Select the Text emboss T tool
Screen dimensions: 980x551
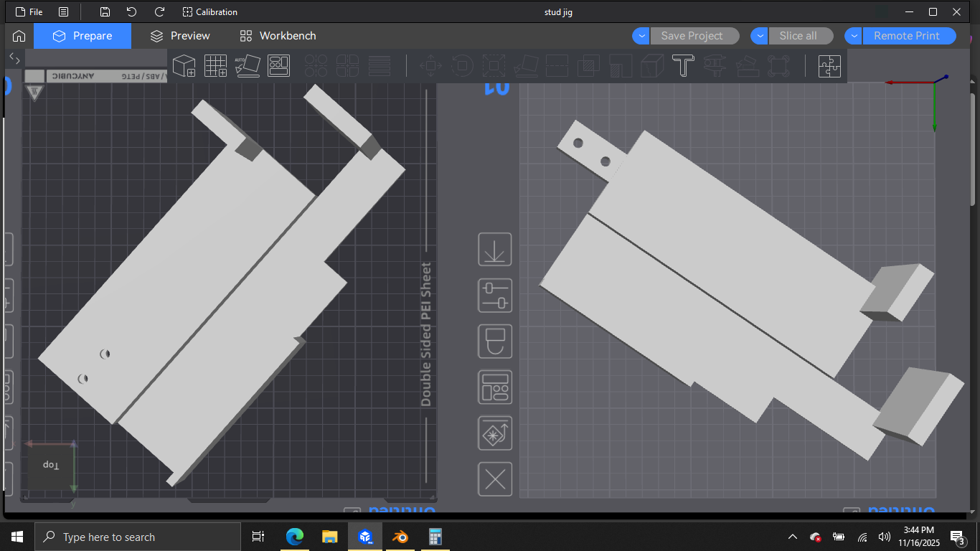(683, 66)
